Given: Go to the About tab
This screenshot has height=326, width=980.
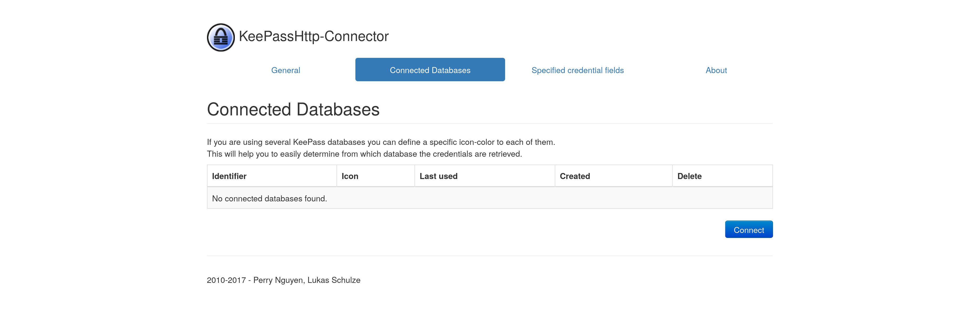Looking at the screenshot, I should click(x=716, y=70).
